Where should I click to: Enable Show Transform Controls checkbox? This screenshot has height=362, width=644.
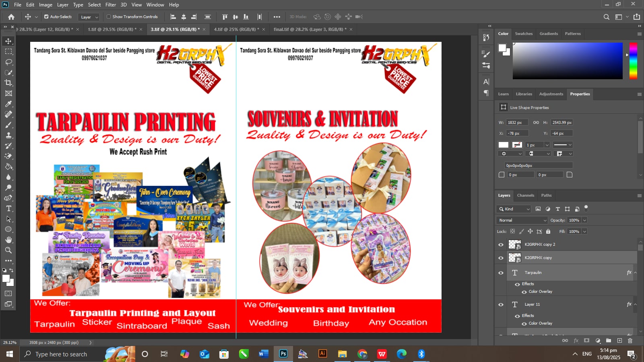(x=109, y=17)
